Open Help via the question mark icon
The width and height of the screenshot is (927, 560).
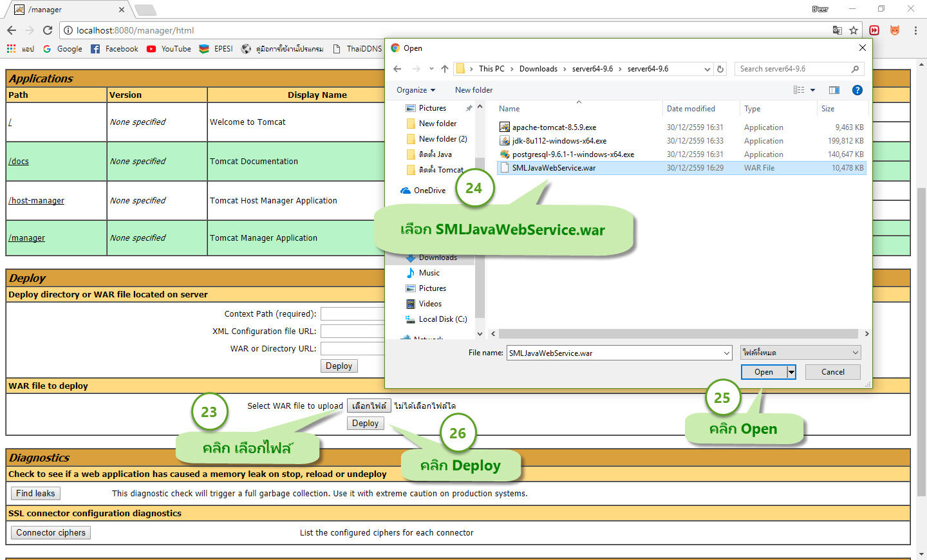pos(857,90)
